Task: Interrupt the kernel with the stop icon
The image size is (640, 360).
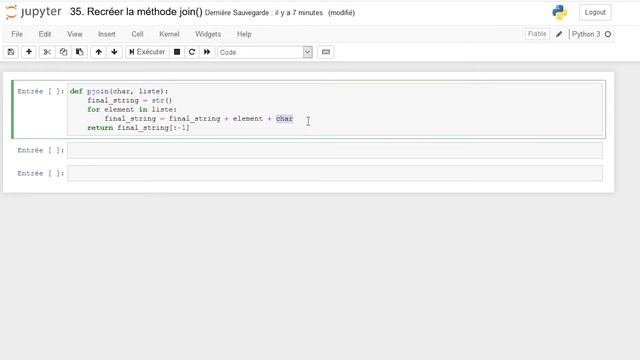Action: [x=177, y=52]
